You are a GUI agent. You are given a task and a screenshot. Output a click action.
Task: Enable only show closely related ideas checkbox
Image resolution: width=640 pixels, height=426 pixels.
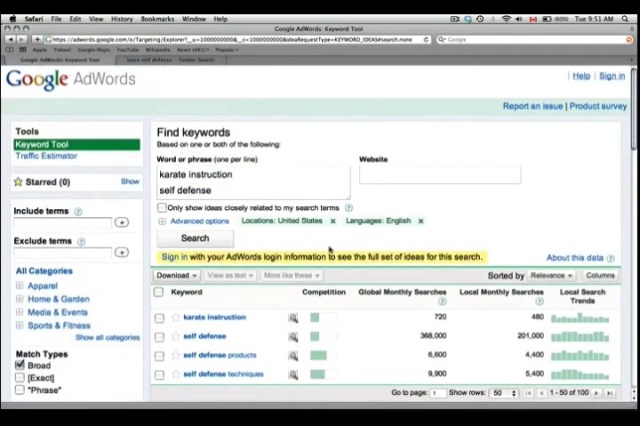(x=162, y=208)
